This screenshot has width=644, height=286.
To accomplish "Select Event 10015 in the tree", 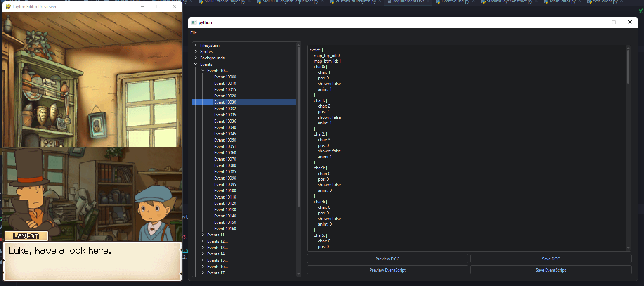I will [225, 90].
